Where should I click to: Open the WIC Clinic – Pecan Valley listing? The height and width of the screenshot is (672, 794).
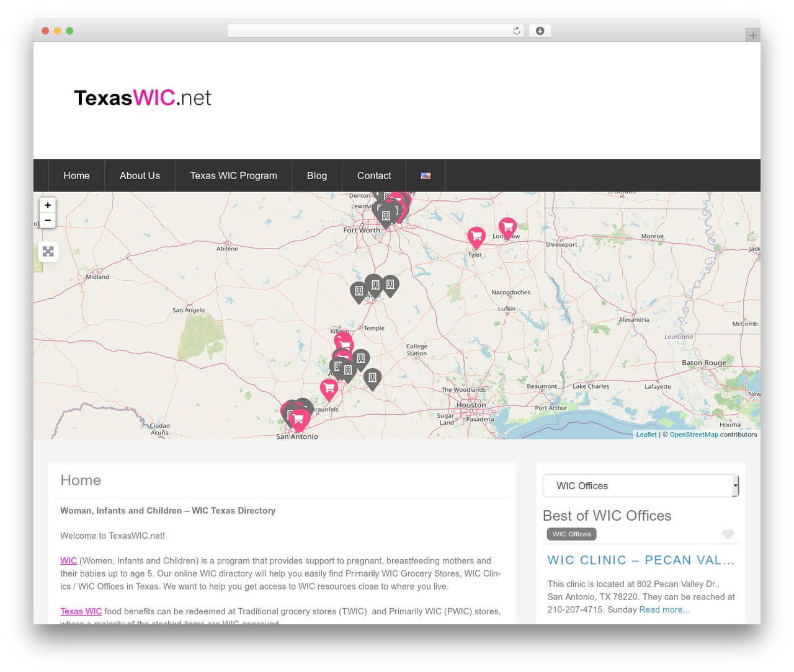[x=641, y=560]
